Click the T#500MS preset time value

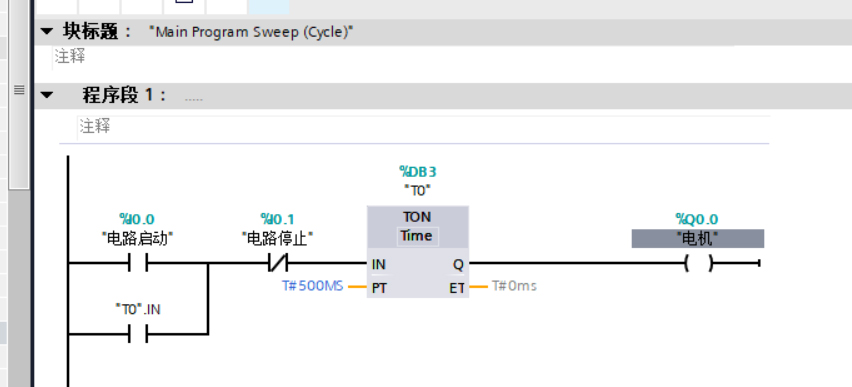[x=312, y=286]
